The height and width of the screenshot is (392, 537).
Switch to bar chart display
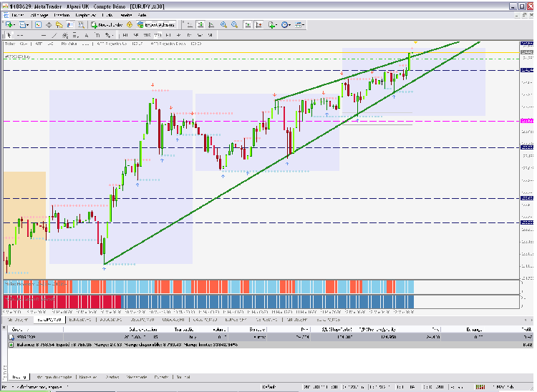(x=190, y=24)
